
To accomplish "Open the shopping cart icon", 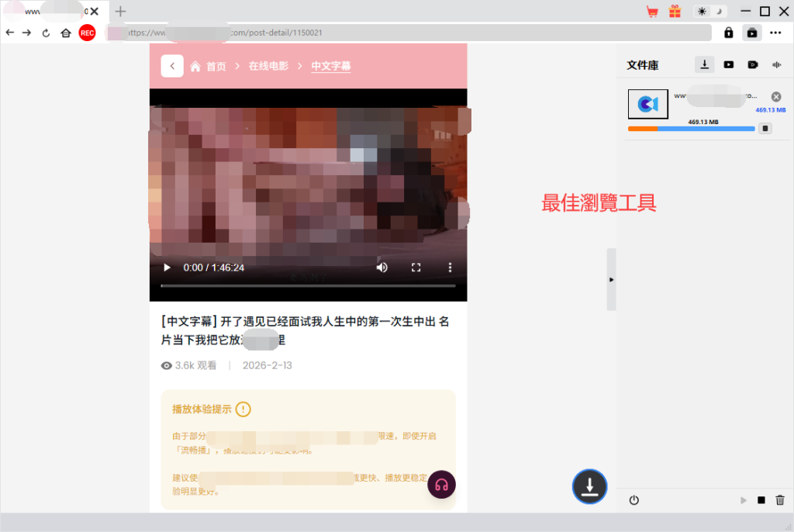I will coord(652,12).
